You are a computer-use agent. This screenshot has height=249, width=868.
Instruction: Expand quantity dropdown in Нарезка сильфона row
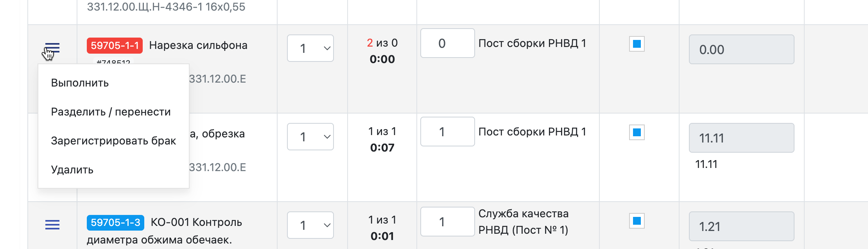(310, 48)
